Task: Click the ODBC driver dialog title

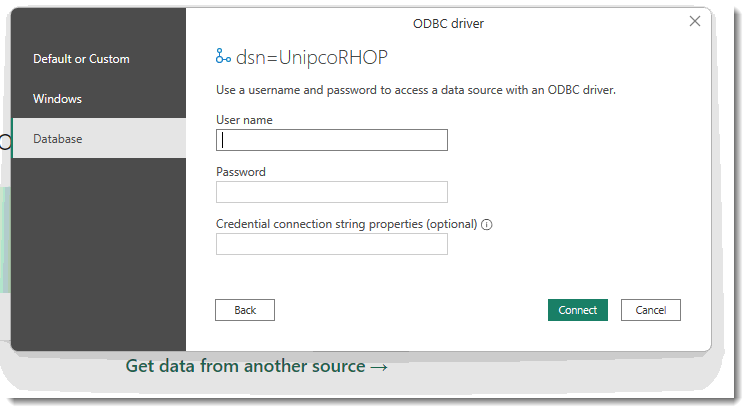Action: (x=448, y=23)
